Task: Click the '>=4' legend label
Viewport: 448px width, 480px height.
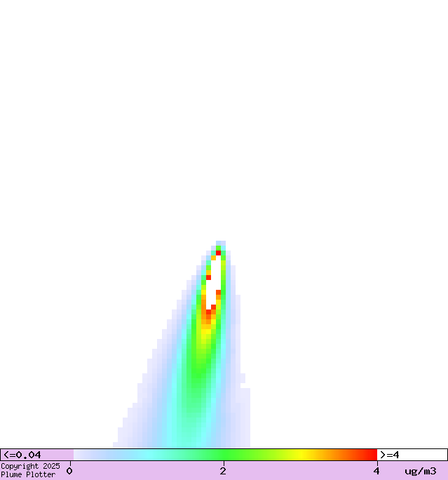Action: pyautogui.click(x=390, y=455)
